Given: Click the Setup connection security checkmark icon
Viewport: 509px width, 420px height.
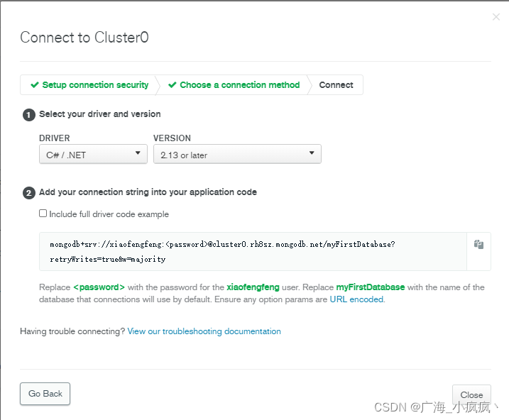Looking at the screenshot, I should (x=34, y=85).
